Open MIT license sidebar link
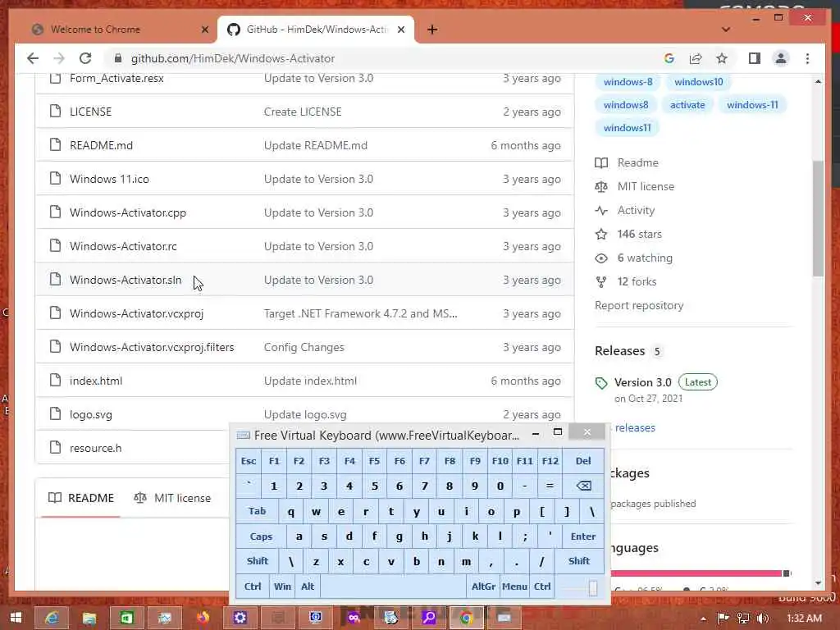840x630 pixels. tap(635, 186)
